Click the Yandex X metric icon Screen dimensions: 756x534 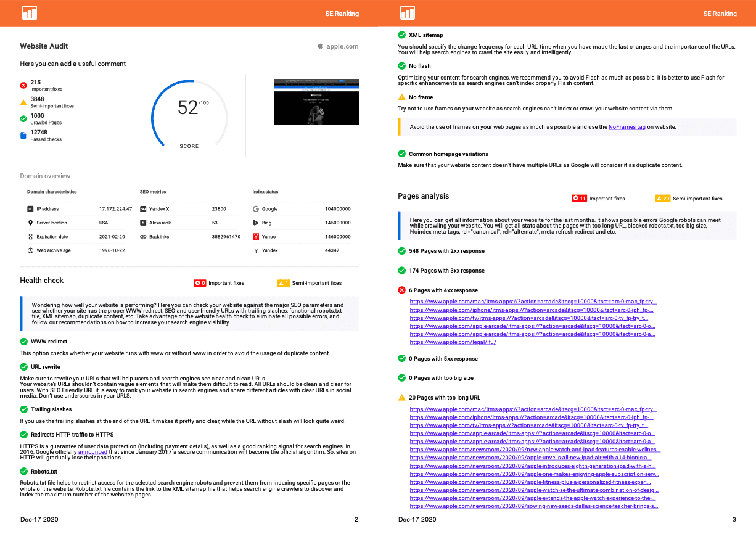(x=143, y=209)
